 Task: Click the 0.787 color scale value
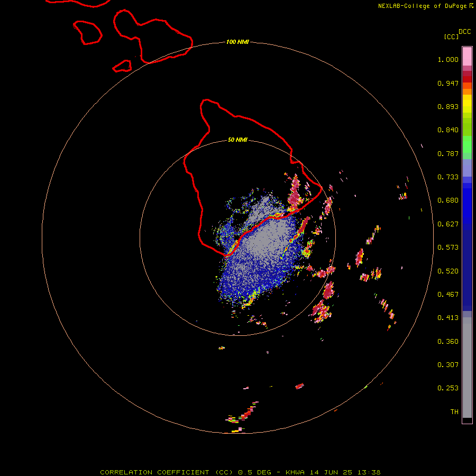tap(448, 153)
